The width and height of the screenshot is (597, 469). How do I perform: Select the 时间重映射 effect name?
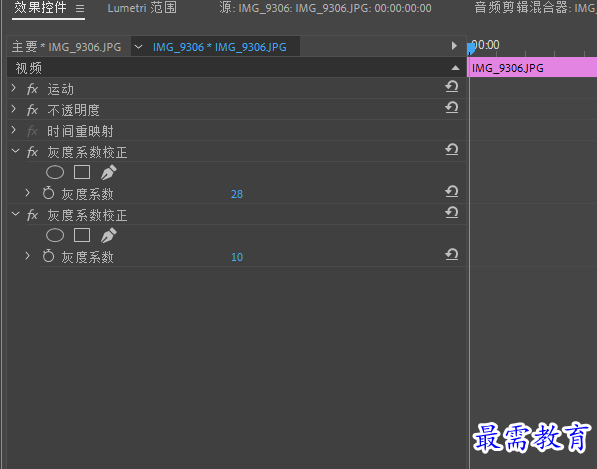(80, 131)
